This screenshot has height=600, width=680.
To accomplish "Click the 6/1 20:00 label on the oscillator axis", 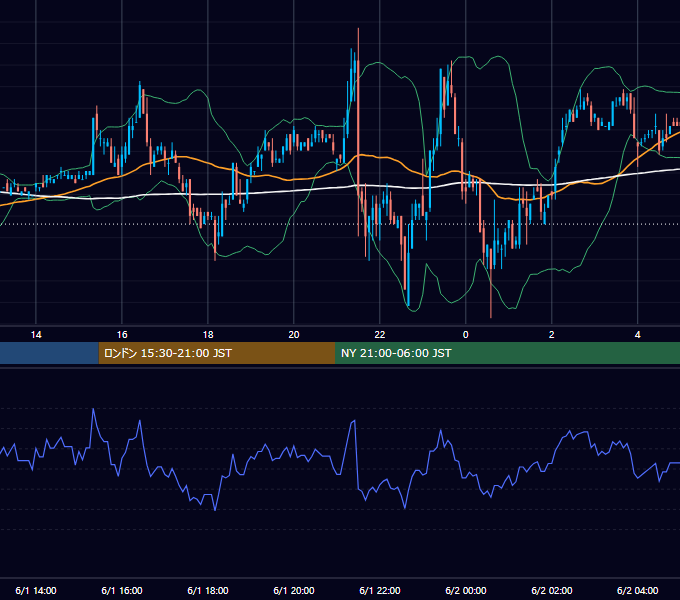I will pyautogui.click(x=294, y=590).
